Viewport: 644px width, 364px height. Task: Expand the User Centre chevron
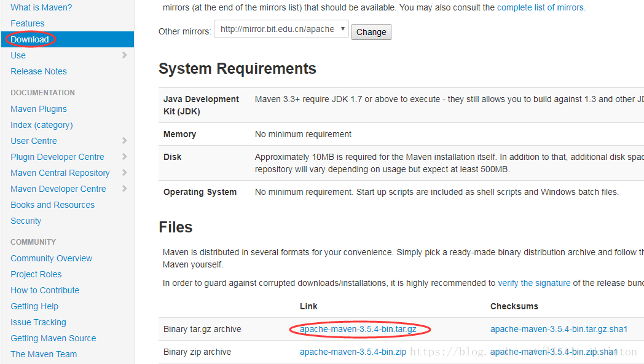125,141
